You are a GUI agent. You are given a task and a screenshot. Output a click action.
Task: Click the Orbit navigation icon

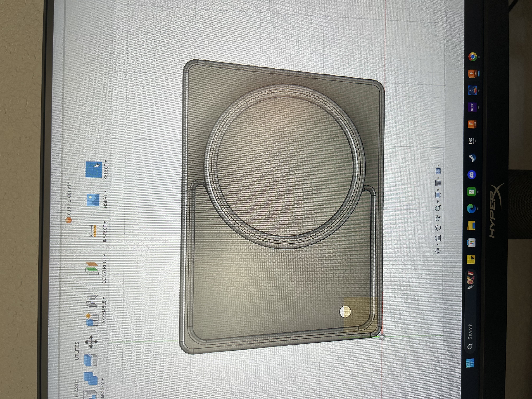(438, 251)
